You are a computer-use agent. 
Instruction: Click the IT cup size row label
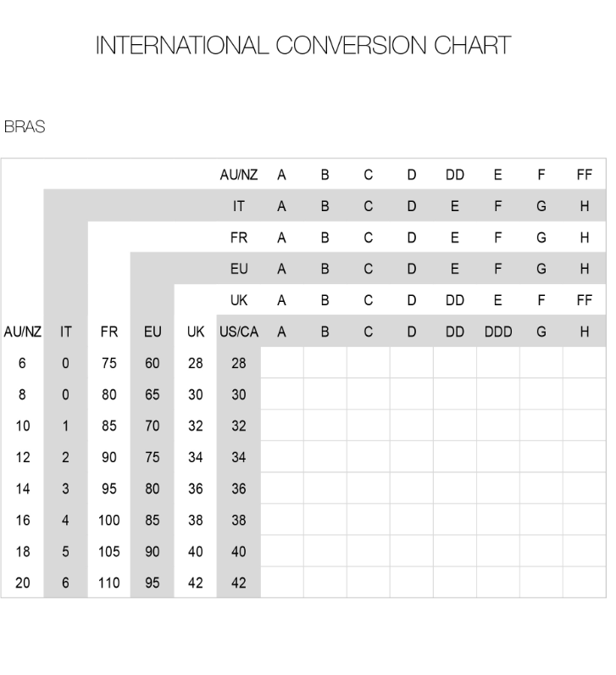pyautogui.click(x=239, y=206)
